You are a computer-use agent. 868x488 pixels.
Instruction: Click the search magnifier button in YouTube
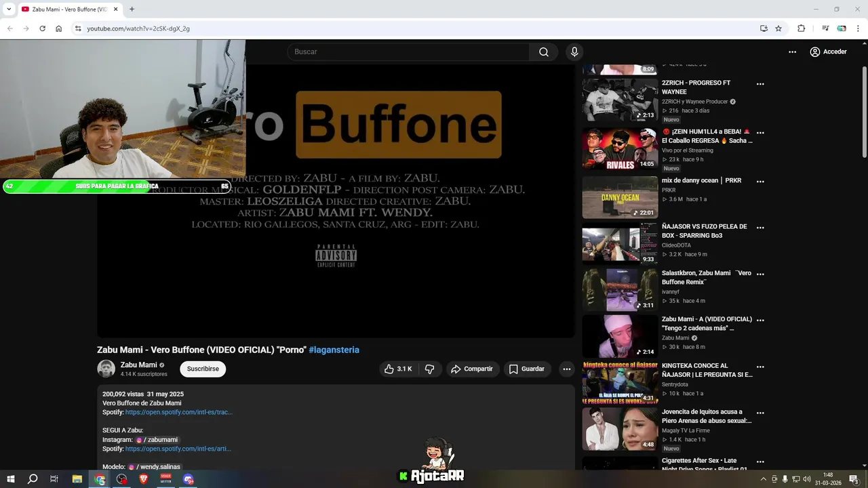(x=544, y=52)
